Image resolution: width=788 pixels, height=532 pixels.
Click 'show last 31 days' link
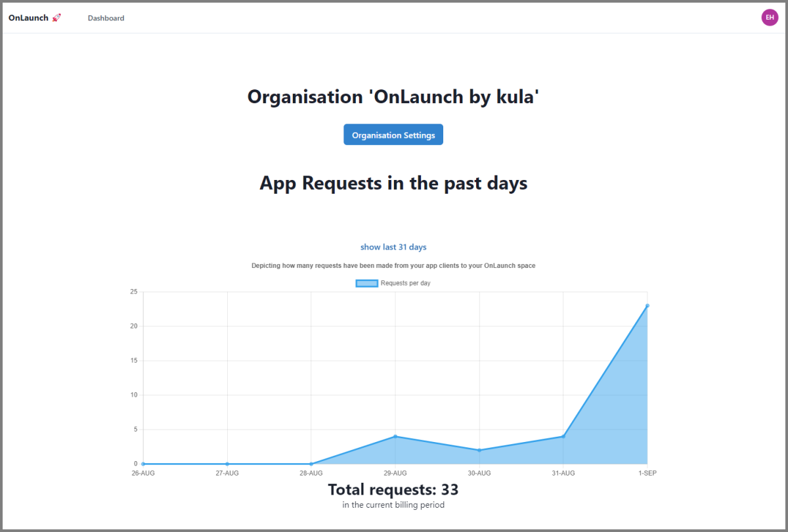coord(393,247)
